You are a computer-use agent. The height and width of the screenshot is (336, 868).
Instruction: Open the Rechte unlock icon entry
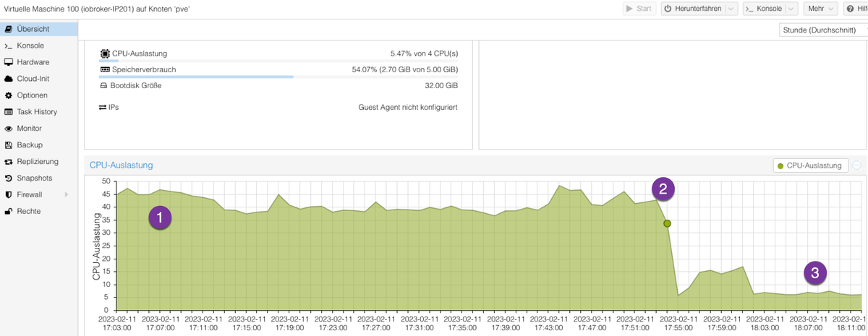(9, 212)
